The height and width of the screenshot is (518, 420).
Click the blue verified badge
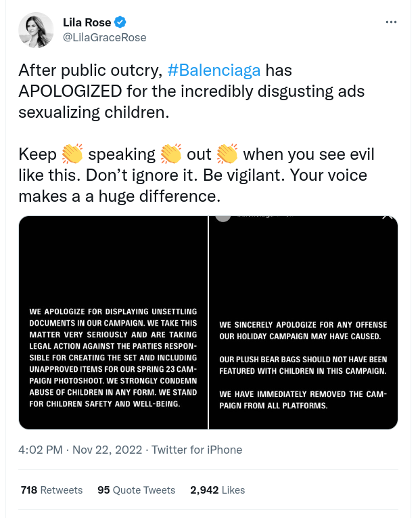pyautogui.click(x=120, y=23)
